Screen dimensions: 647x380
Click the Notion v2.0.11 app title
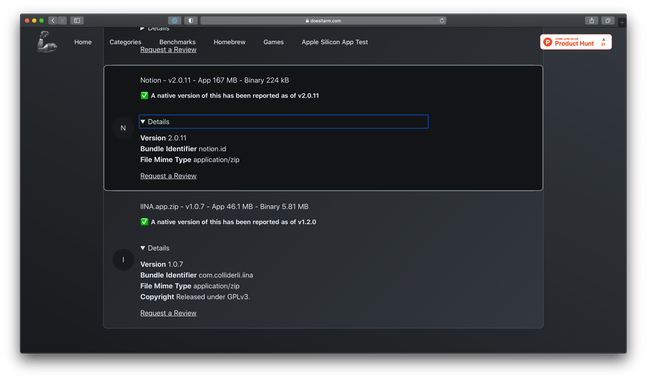pyautogui.click(x=215, y=80)
